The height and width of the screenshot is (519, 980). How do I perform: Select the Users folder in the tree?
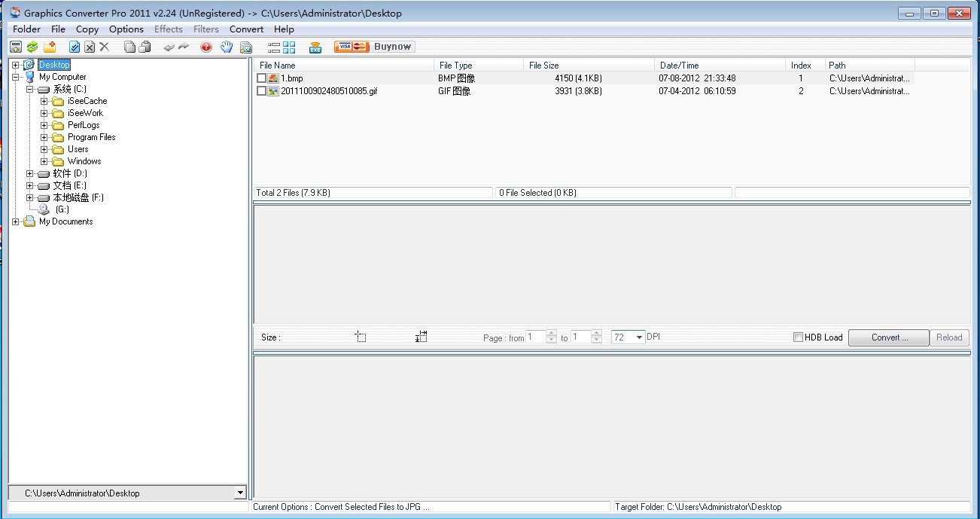78,149
